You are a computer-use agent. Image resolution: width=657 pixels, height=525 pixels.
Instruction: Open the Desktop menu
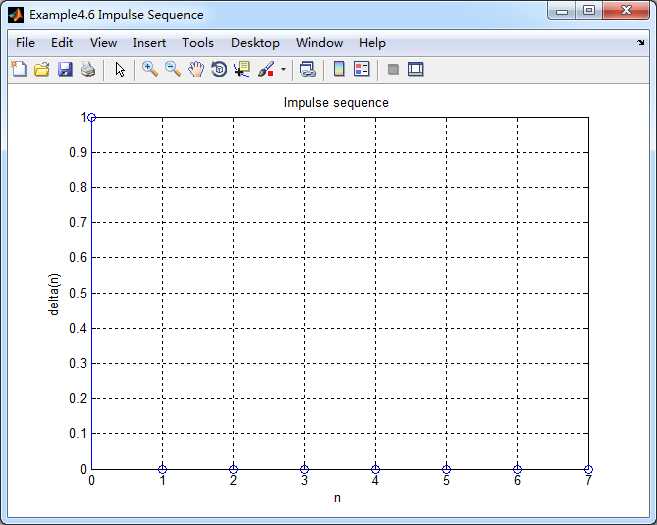(x=255, y=43)
